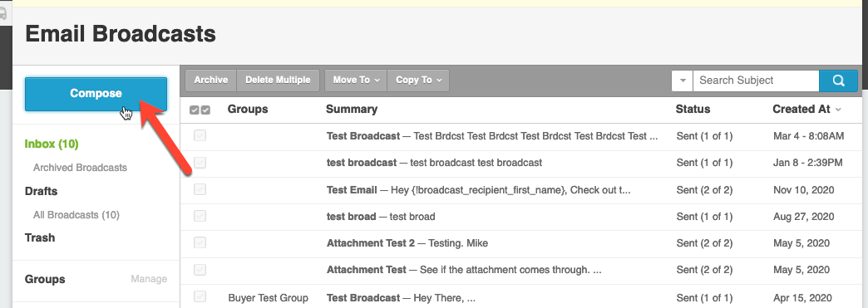The height and width of the screenshot is (308, 868).
Task: Click the Archive toolbar button
Action: [211, 81]
